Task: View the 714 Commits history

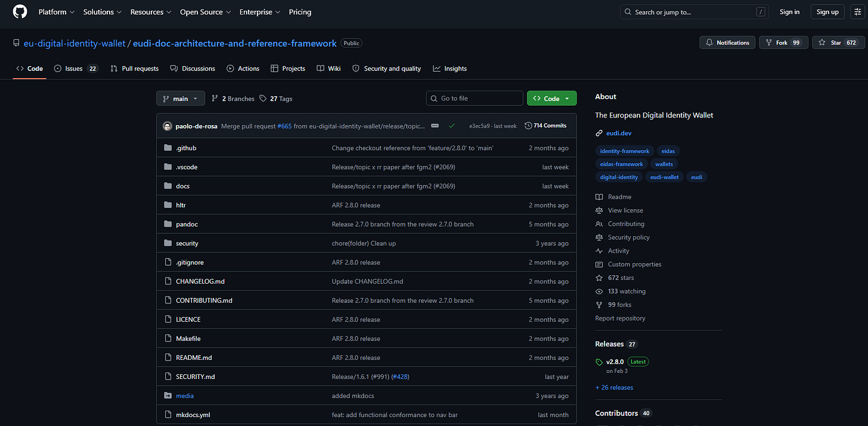Action: pos(545,126)
